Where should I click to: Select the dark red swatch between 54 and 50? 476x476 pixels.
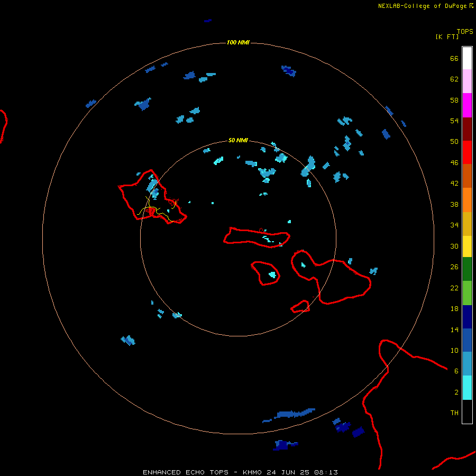467,129
